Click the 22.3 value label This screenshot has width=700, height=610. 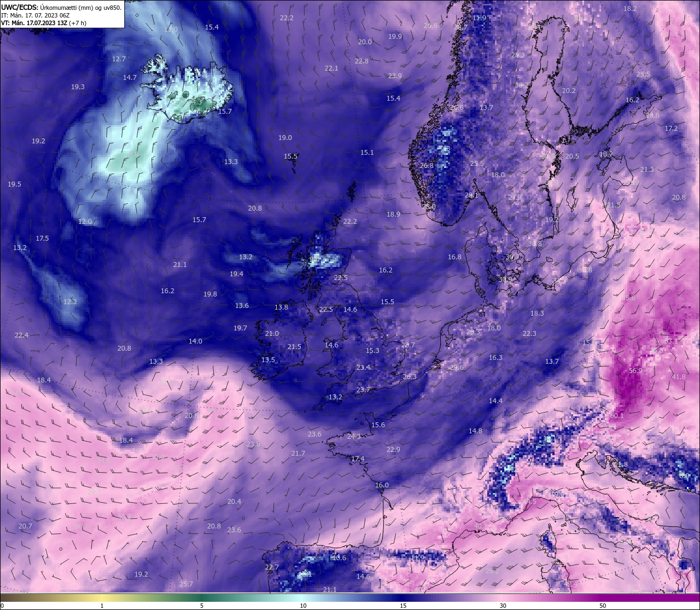pos(529,334)
